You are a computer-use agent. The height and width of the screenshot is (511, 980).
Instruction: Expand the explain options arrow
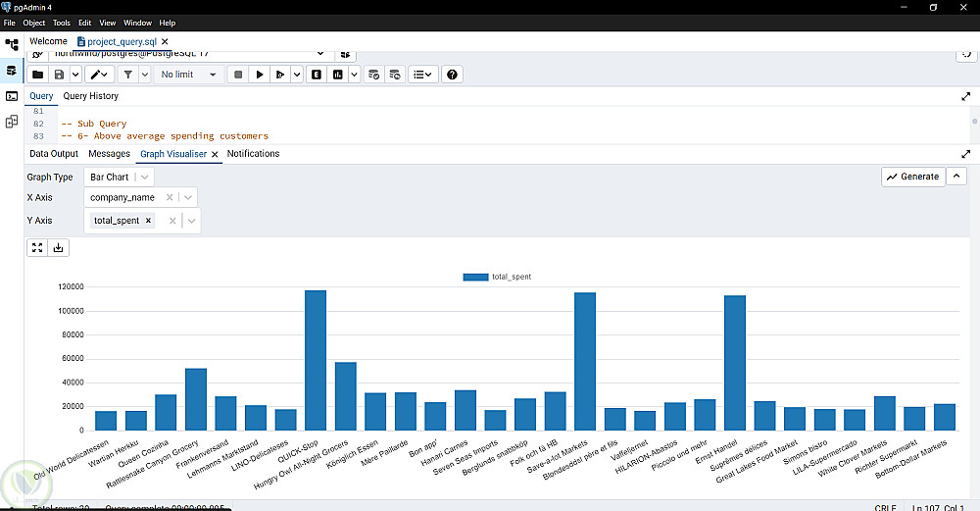pyautogui.click(x=355, y=75)
